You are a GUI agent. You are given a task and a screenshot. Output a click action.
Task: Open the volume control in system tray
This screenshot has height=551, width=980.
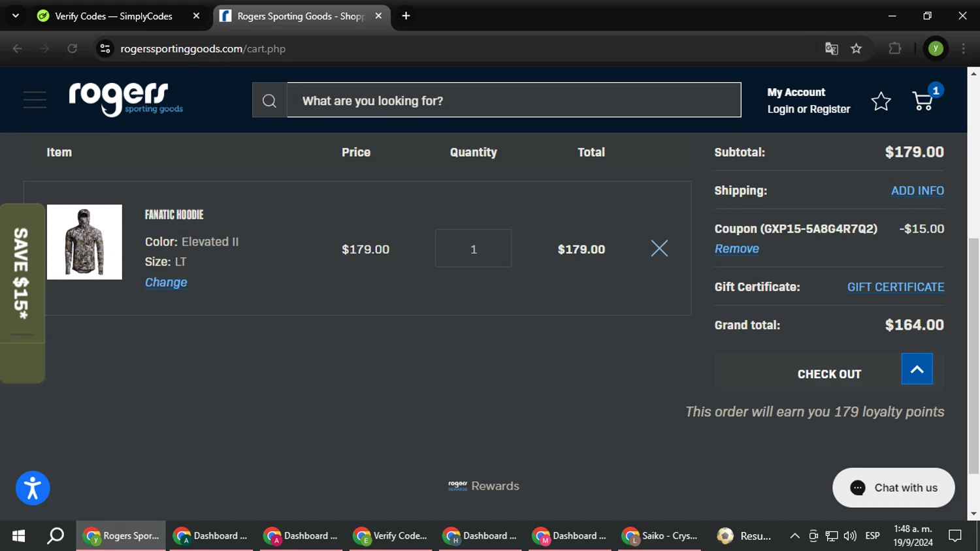pos(850,536)
